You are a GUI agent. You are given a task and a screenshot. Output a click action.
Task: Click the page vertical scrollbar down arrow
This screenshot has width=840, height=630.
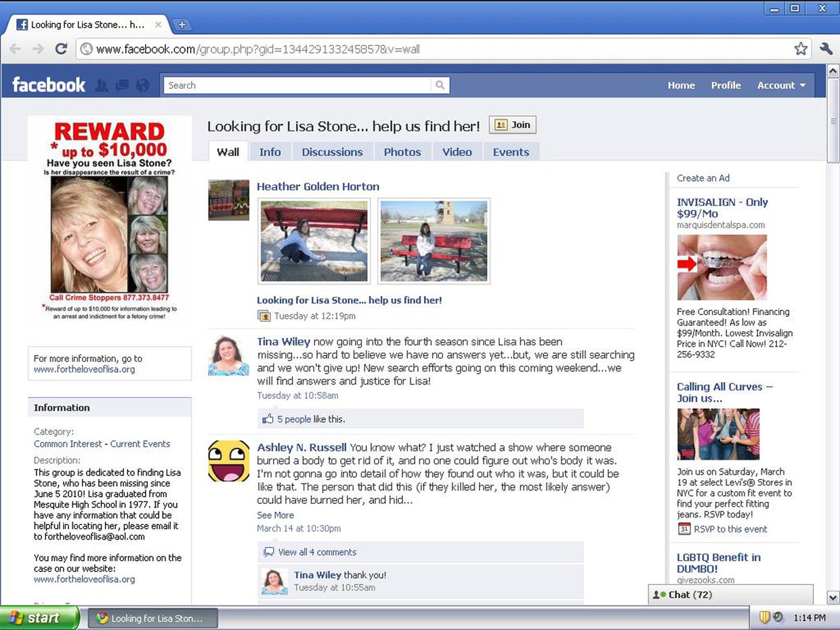coord(833,597)
